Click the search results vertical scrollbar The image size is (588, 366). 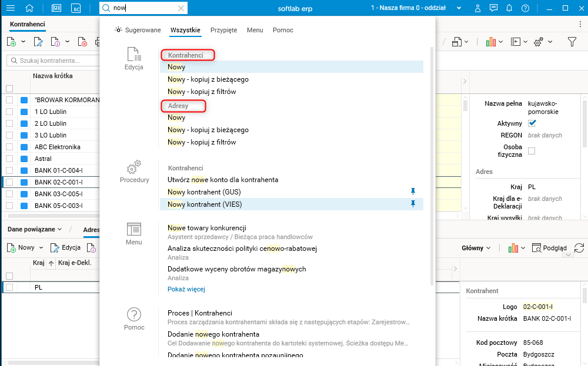(432, 165)
